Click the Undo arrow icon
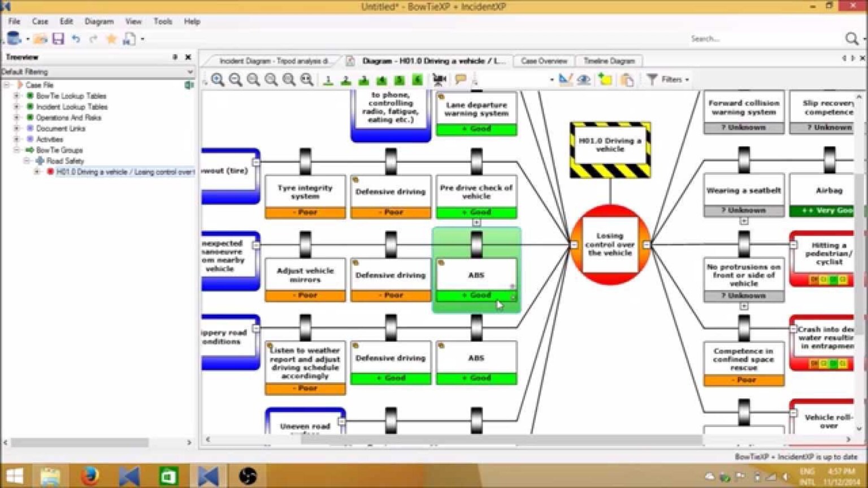 click(76, 39)
